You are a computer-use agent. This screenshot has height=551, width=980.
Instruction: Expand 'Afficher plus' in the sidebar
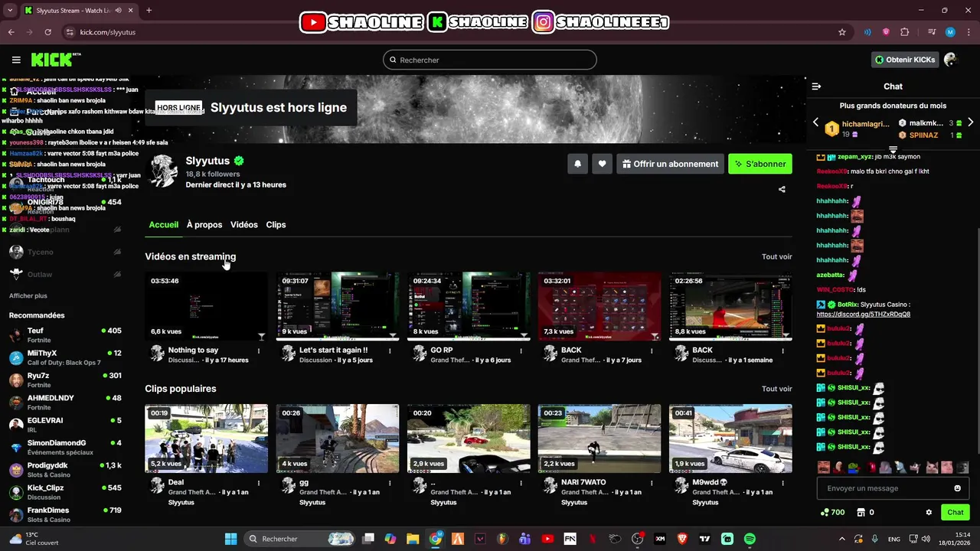[28, 295]
